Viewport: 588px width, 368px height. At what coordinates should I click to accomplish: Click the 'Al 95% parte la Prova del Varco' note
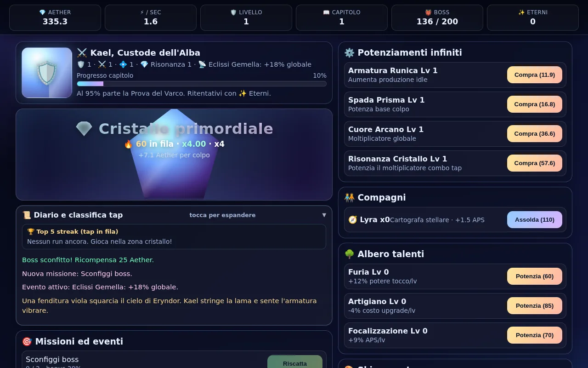(x=174, y=93)
